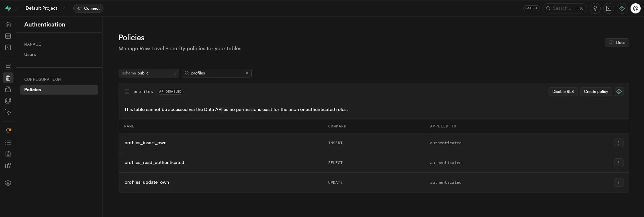Open options menu for profiles_update_own policy

click(618, 182)
